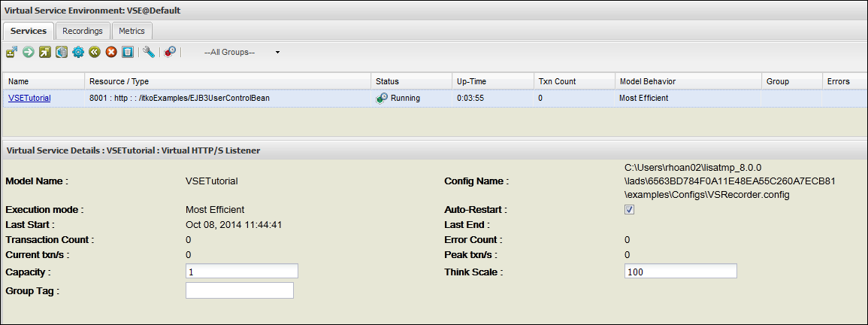Screen dimensions: 868x325
Task: Open the VSETutorial service link
Action: 29,98
